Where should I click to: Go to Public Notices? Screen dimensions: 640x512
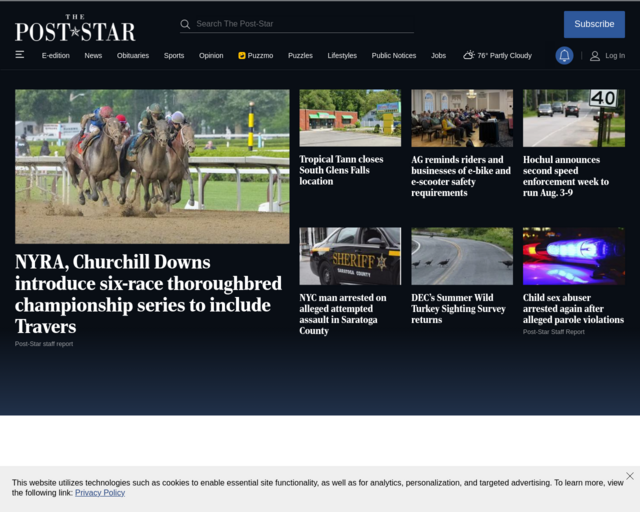(393, 56)
